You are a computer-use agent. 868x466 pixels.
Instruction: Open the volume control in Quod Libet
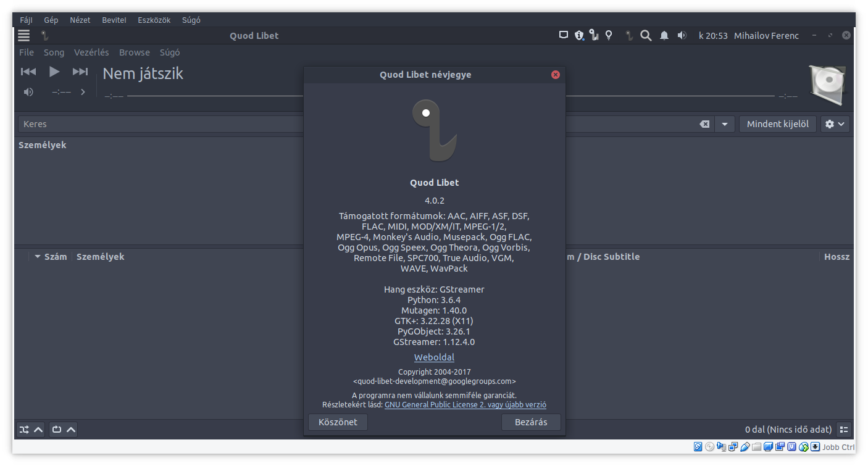(x=28, y=92)
